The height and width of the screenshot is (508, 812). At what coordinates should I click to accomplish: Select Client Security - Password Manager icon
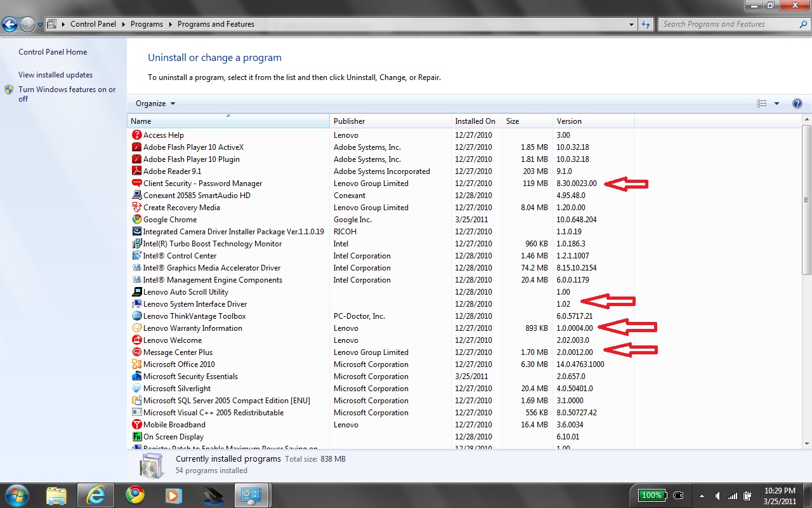pyautogui.click(x=136, y=183)
